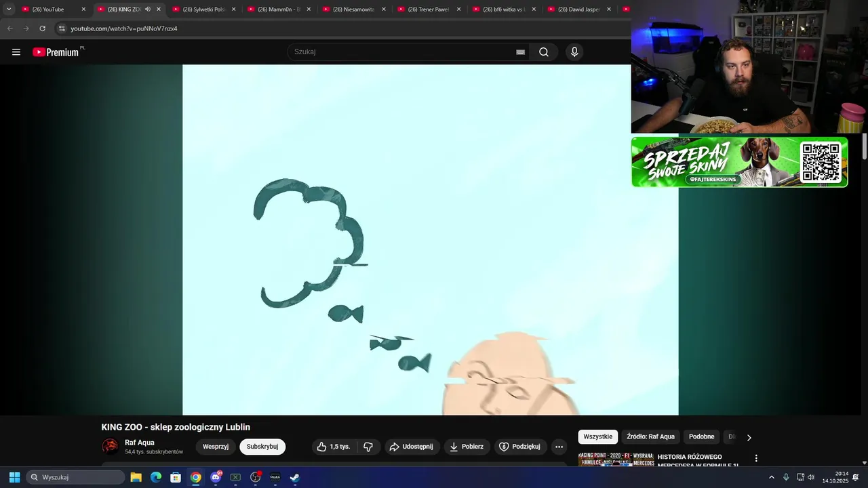Screen dimensions: 868x488
Task: Switch to the bf6 witka vs tab
Action: pos(504,9)
